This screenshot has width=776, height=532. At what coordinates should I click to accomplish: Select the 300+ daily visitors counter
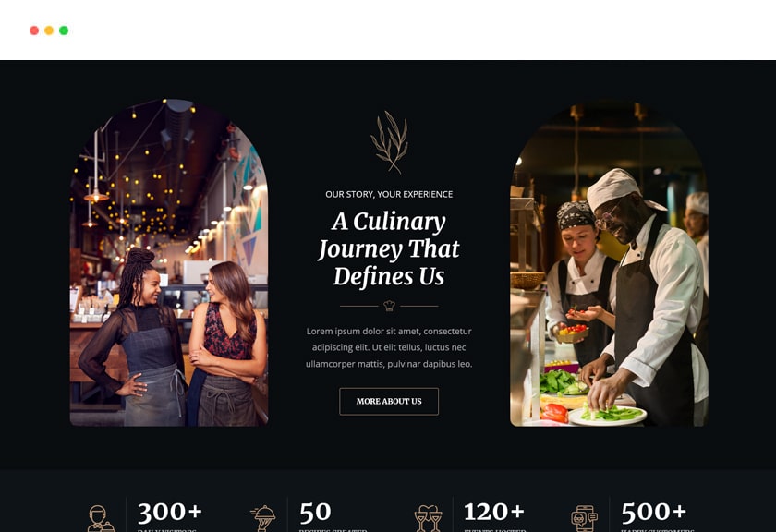170,516
